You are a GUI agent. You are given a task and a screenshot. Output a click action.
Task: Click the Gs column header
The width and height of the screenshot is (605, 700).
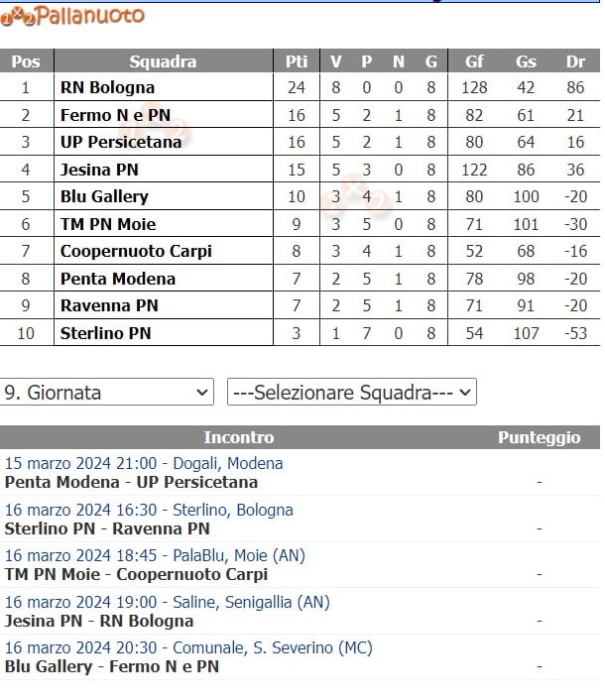click(x=526, y=61)
